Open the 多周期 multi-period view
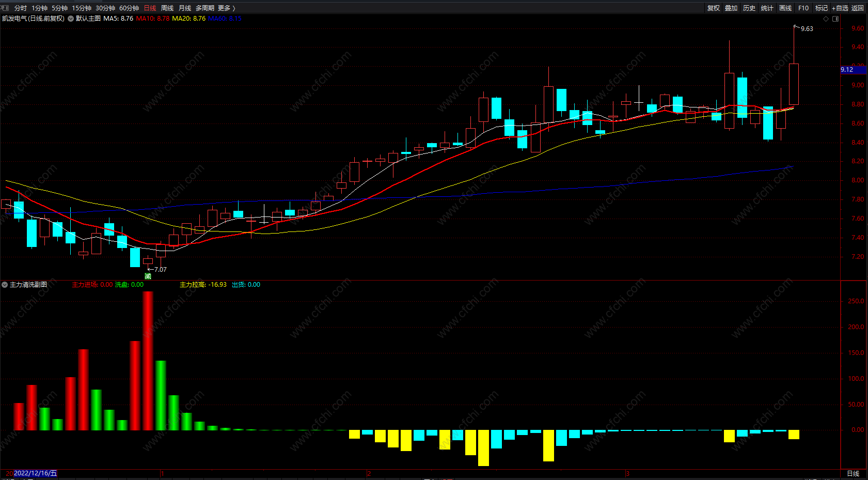This screenshot has height=480, width=868. (204, 8)
